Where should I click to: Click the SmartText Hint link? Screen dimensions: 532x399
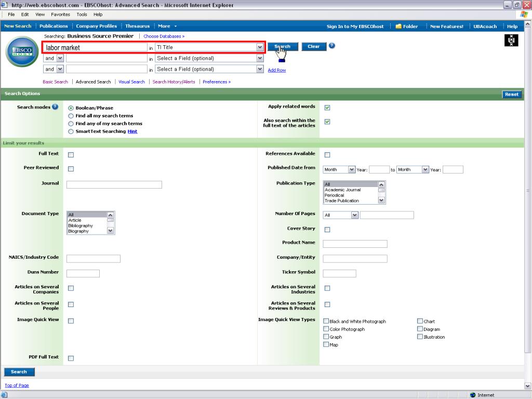pyautogui.click(x=132, y=131)
